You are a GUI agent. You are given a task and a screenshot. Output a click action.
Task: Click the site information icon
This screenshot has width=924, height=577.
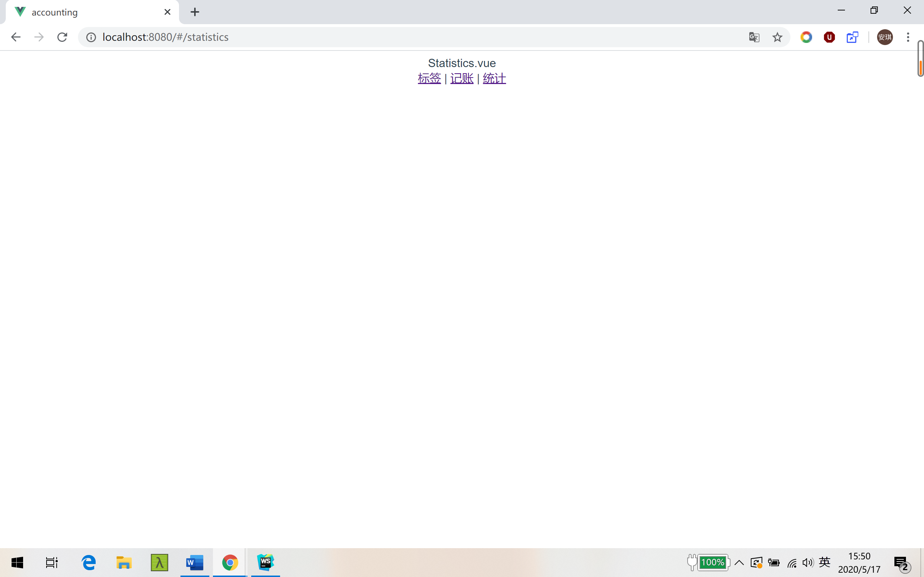91,37
